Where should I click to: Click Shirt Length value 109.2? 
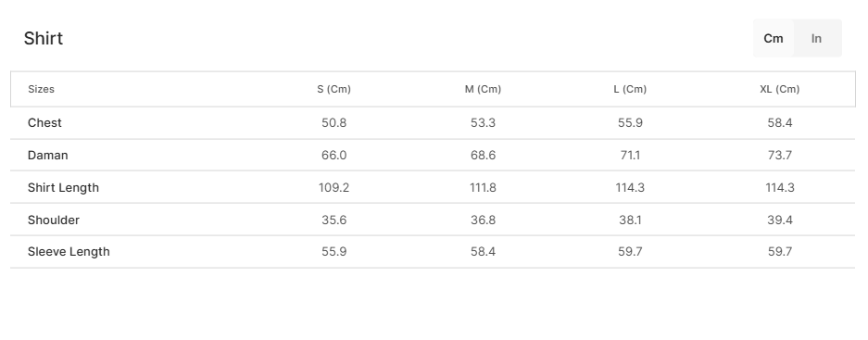coord(333,188)
